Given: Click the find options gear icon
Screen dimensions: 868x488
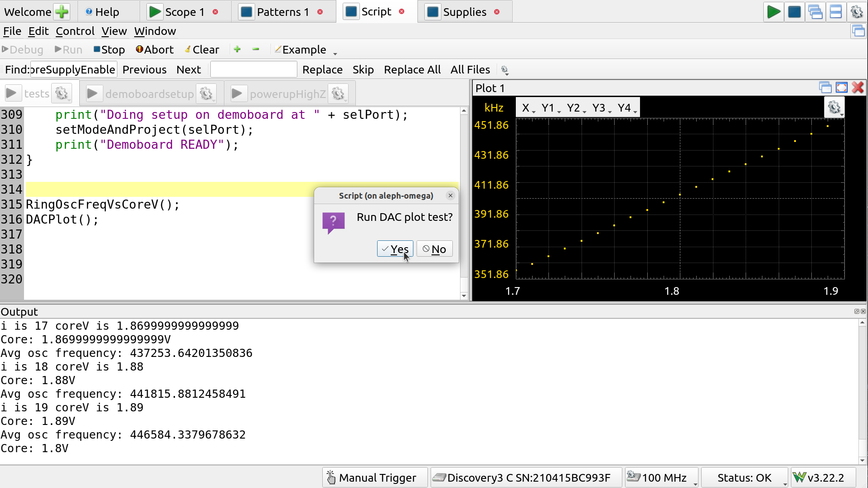Looking at the screenshot, I should (x=504, y=70).
